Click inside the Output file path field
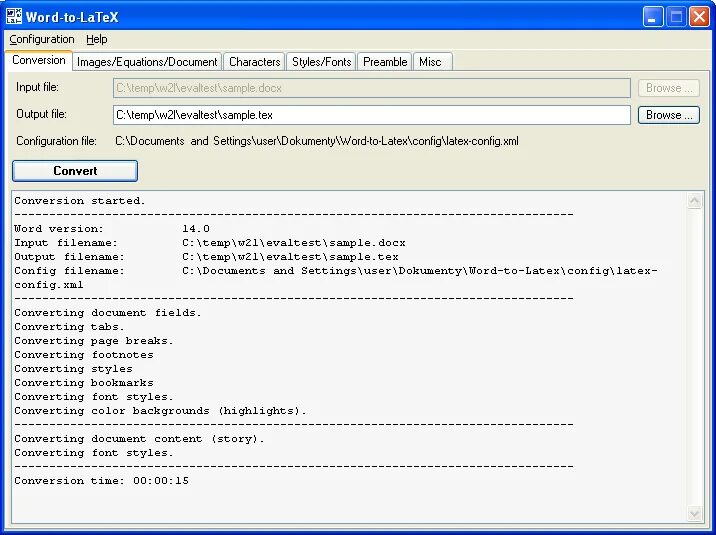The height and width of the screenshot is (535, 716). pyautogui.click(x=372, y=115)
